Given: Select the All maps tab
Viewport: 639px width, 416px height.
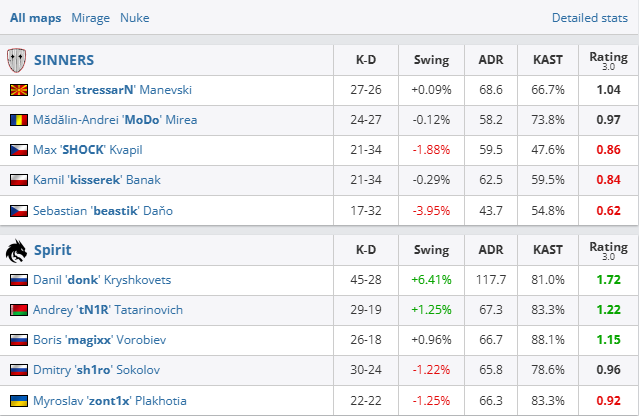Looking at the screenshot, I should (35, 18).
